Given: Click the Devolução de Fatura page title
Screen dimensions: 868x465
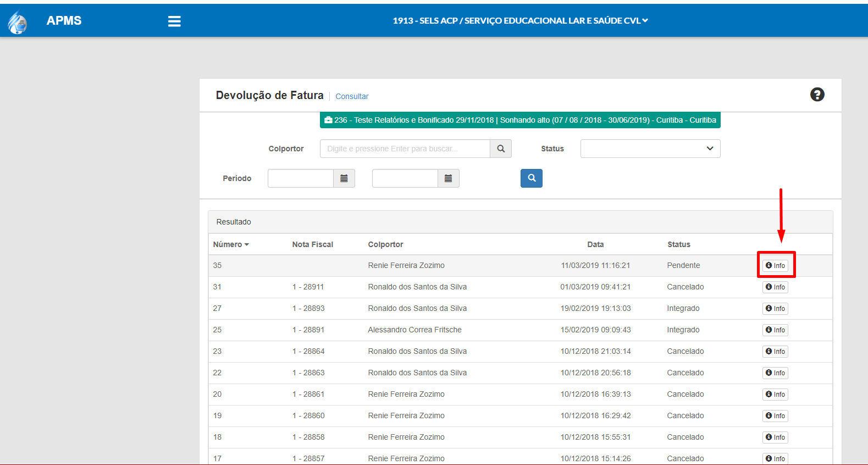Looking at the screenshot, I should 269,95.
